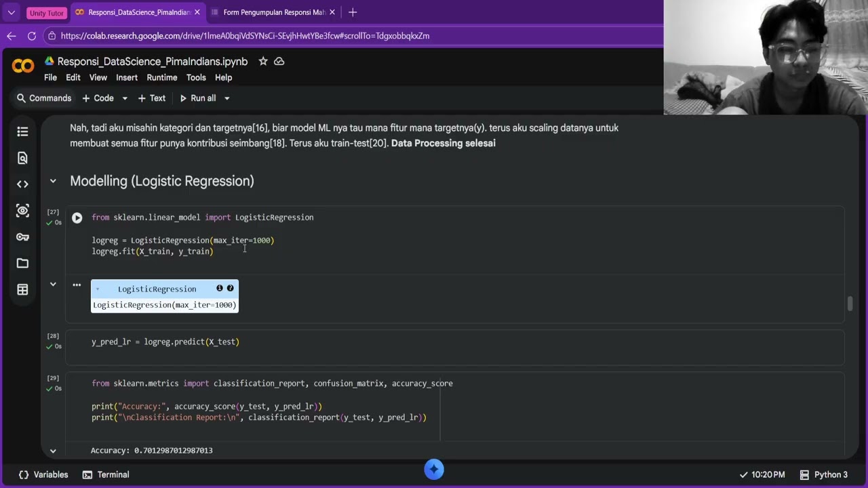Click the site information icon in address bar
Screen dimensions: 868x488
pos(52,36)
